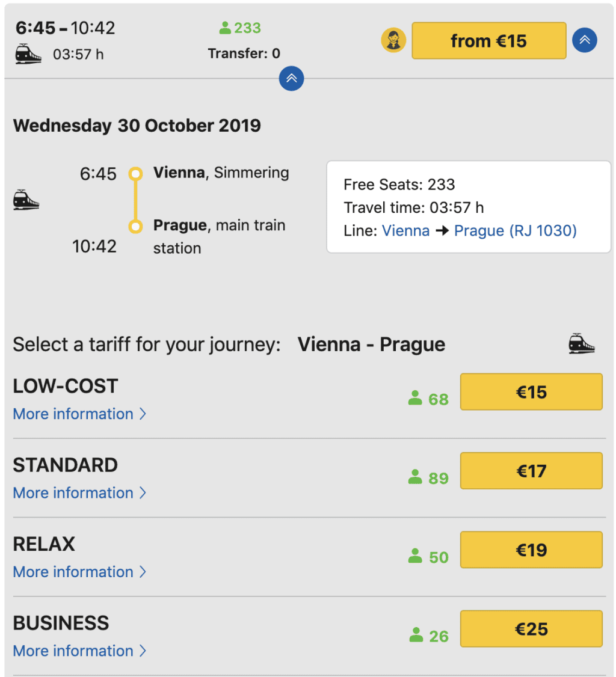Click the stewardess avatar icon
Viewport: 616px width, 677px height.
coord(393,40)
